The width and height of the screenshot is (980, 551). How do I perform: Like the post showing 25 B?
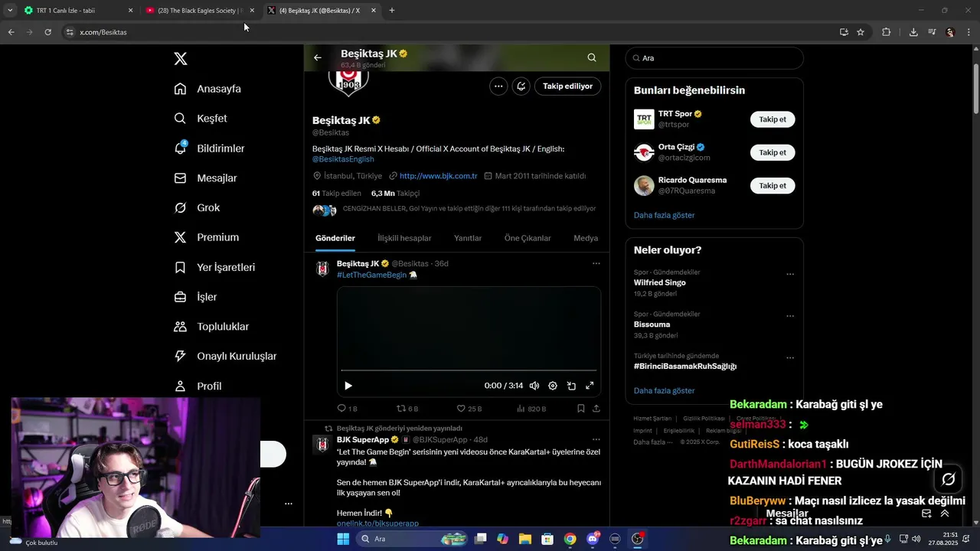469,409
